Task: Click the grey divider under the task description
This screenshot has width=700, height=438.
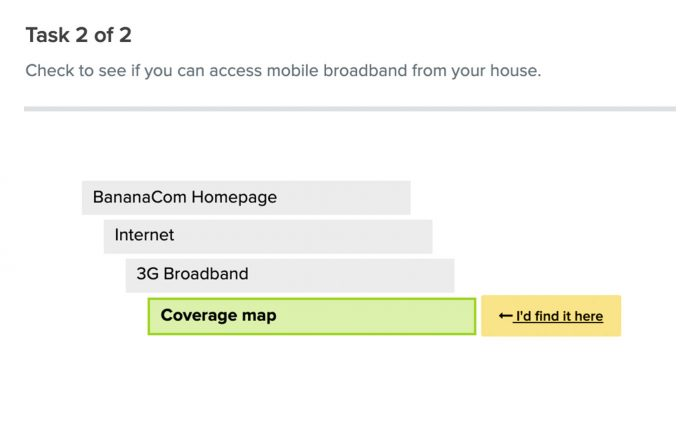Action: click(350, 108)
